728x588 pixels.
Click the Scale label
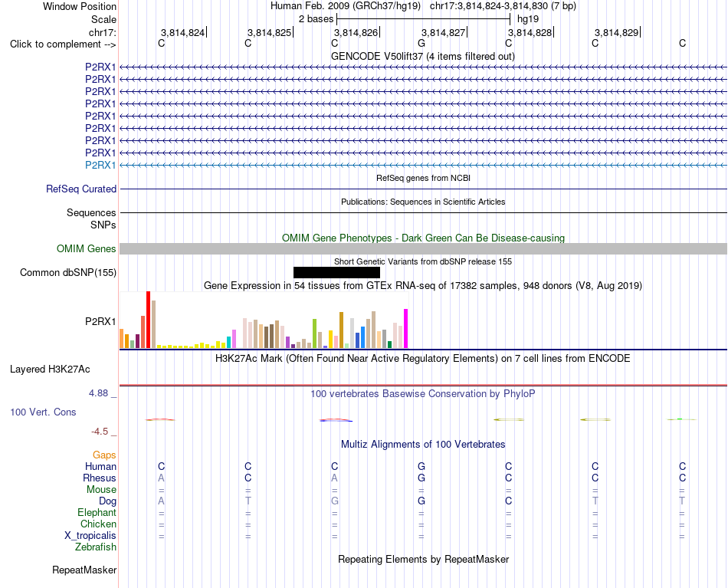(x=103, y=19)
